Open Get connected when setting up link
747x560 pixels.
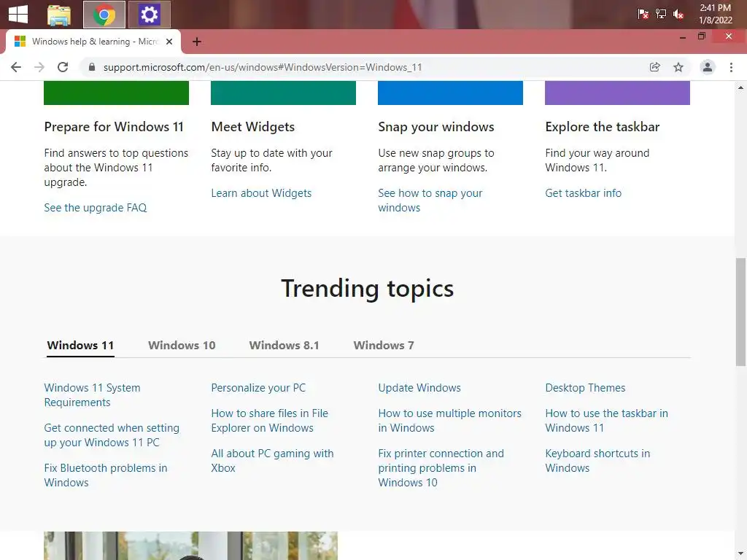click(x=112, y=435)
